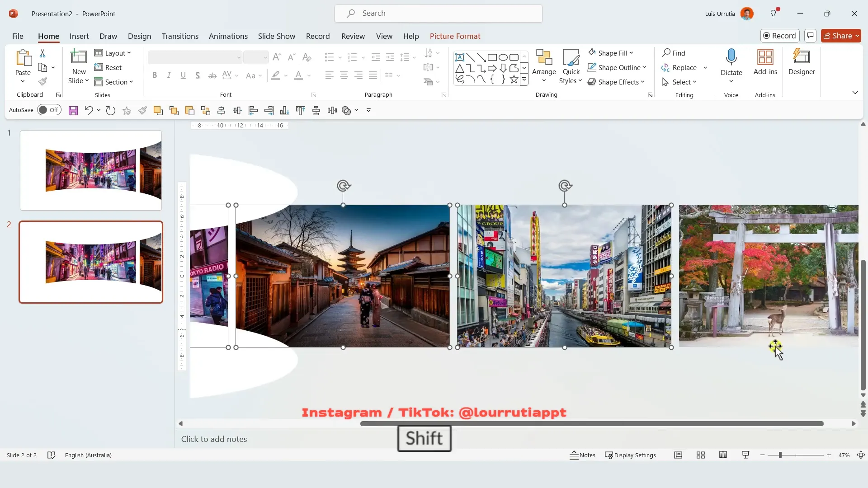Open the Design tab
The width and height of the screenshot is (868, 488).
[139, 36]
